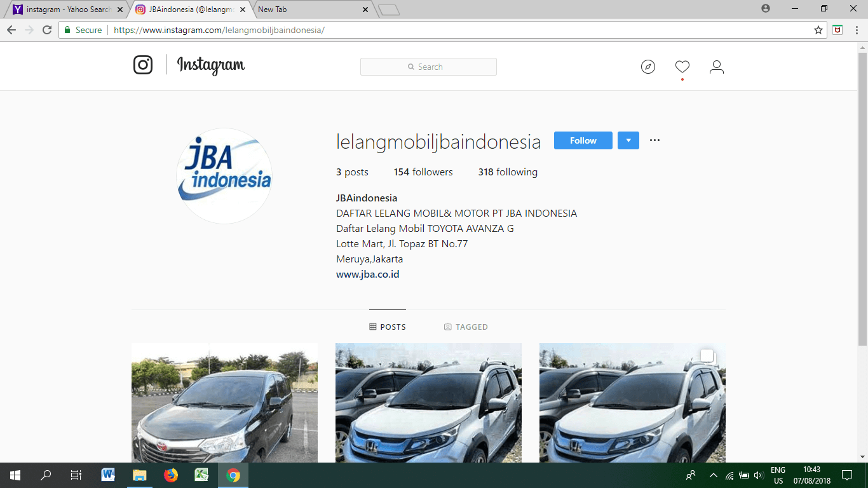Click the Instagram camera logo icon
The height and width of the screenshot is (488, 868).
coord(143,65)
